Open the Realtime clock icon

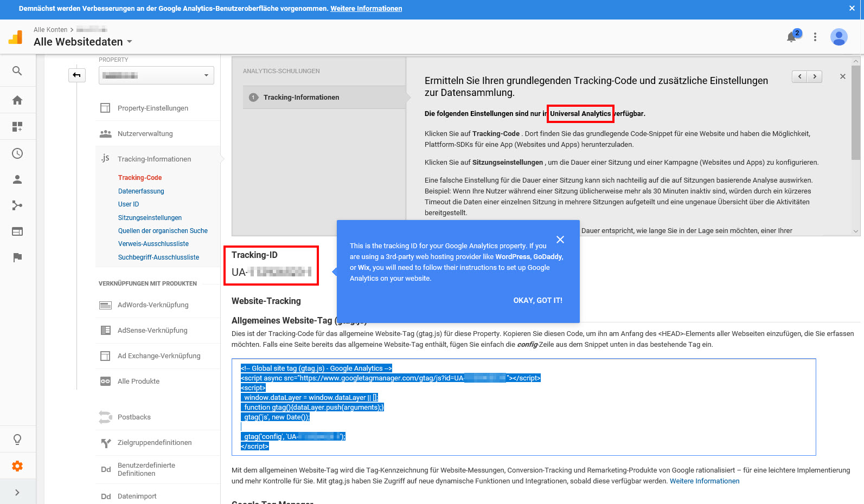pyautogui.click(x=17, y=153)
